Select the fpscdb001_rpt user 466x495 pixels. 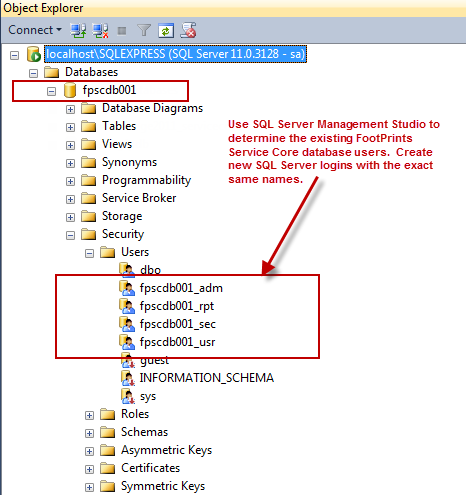coord(177,306)
